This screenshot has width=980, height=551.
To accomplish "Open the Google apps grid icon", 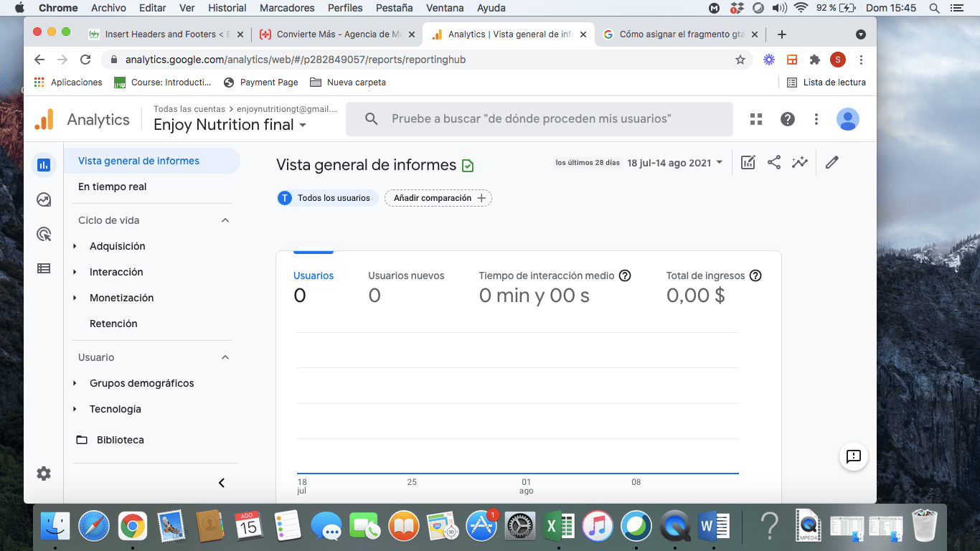I will (x=756, y=119).
